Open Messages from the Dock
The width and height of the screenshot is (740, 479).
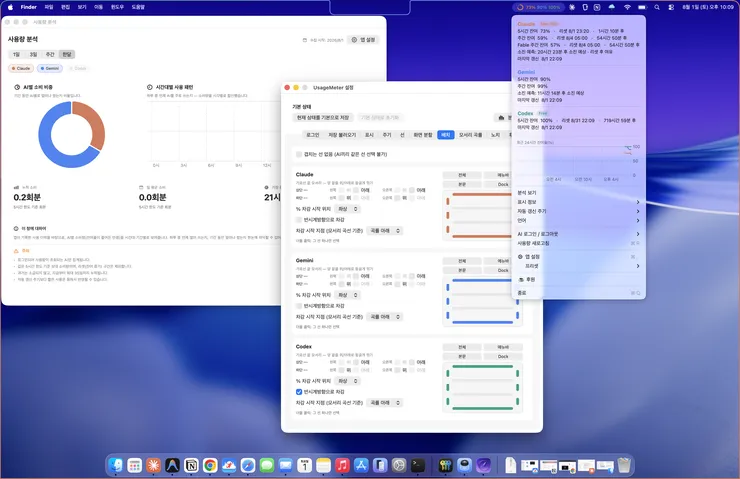coord(267,466)
